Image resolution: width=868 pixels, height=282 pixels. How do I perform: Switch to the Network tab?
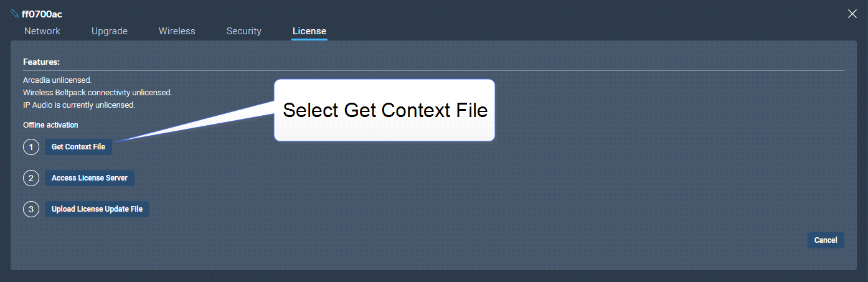pyautogui.click(x=42, y=31)
